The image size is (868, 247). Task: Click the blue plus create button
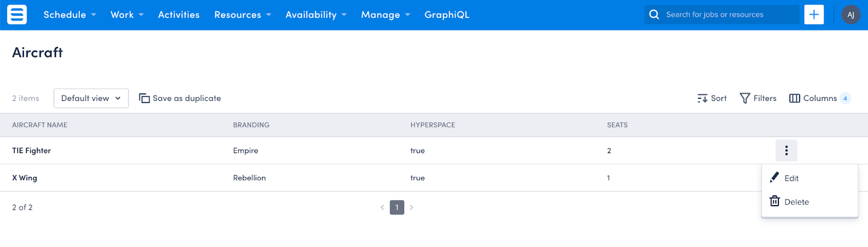point(814,15)
